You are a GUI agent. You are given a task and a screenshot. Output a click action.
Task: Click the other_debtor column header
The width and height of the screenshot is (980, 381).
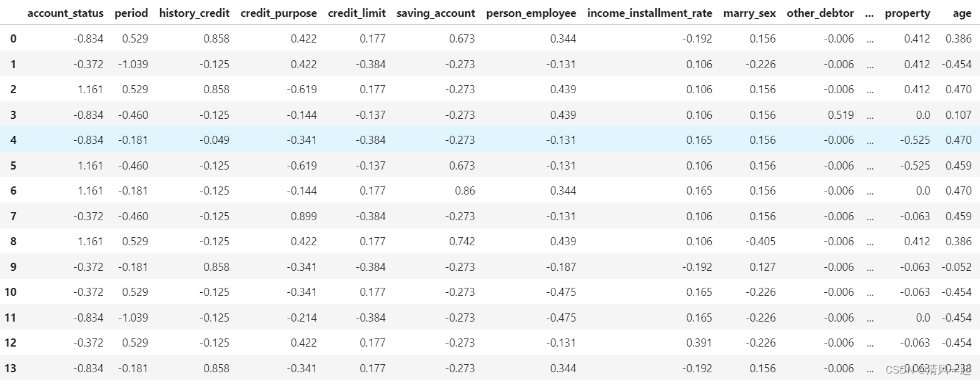click(x=821, y=13)
